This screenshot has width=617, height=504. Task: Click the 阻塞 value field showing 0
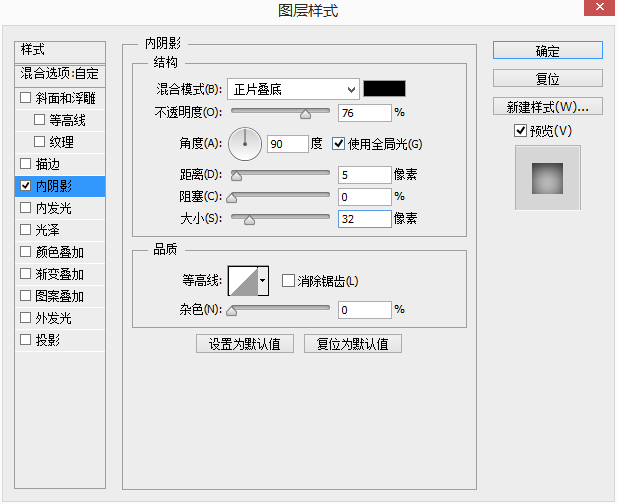point(364,197)
